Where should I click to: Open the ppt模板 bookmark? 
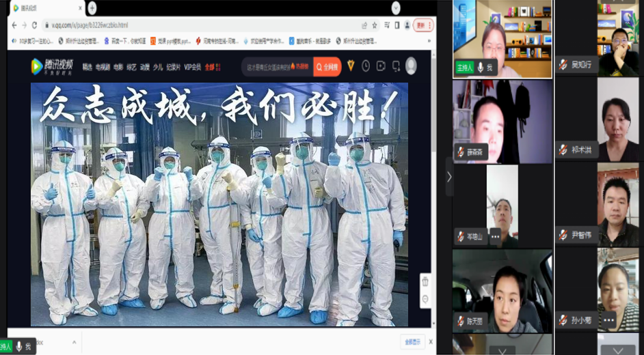[171, 41]
